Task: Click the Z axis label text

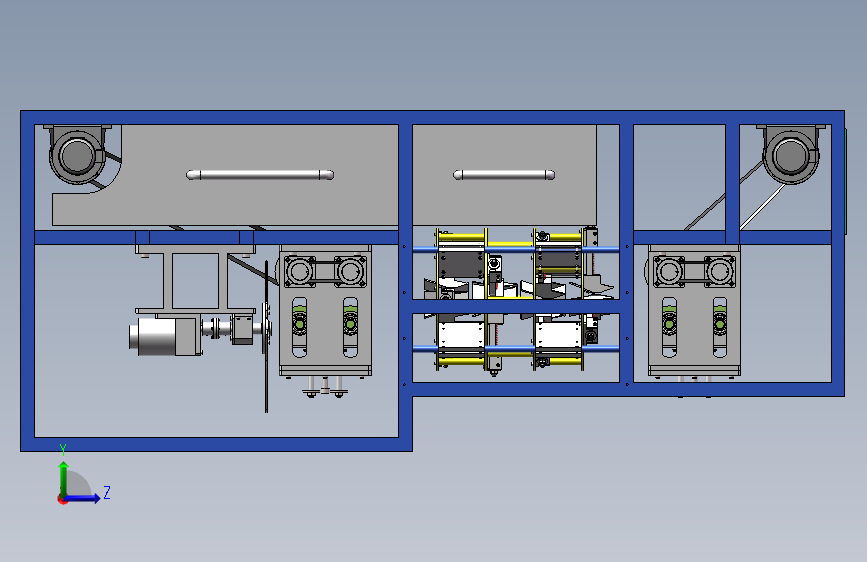Action: [107, 492]
